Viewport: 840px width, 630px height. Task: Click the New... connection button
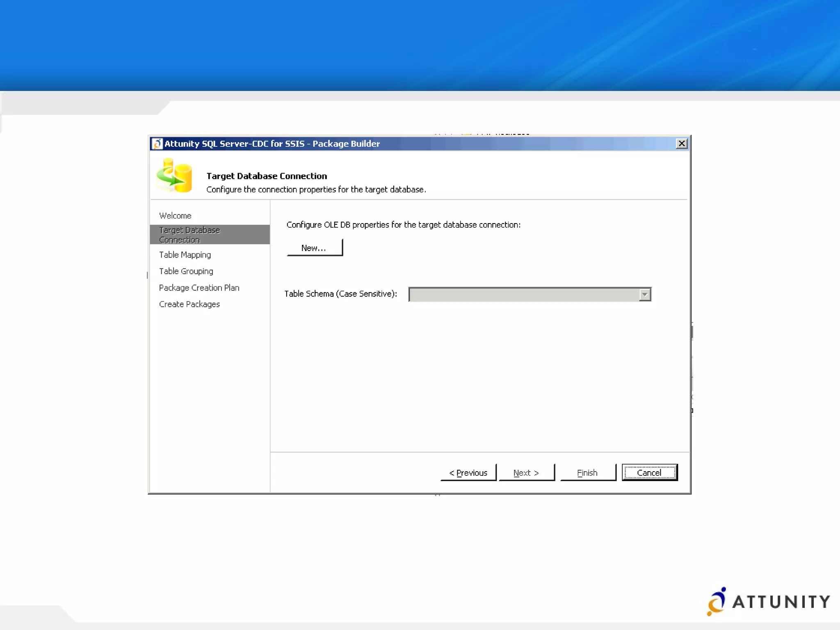315,248
